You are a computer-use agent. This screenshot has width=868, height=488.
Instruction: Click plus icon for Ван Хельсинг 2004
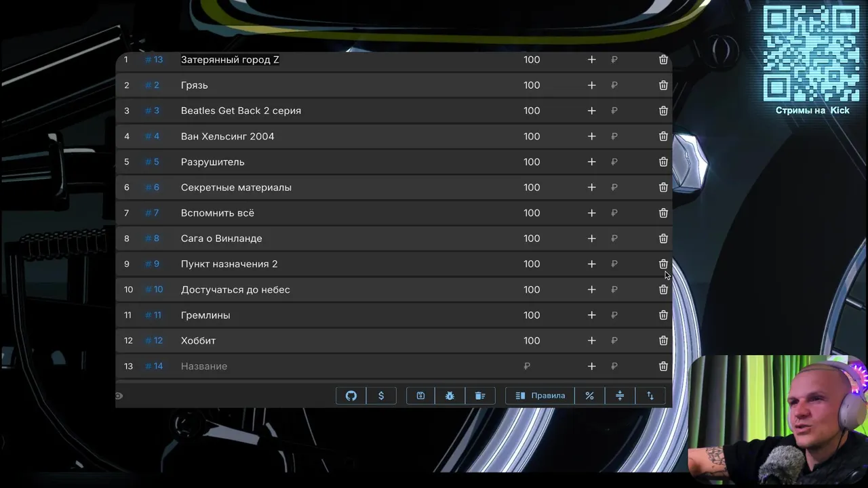point(591,136)
